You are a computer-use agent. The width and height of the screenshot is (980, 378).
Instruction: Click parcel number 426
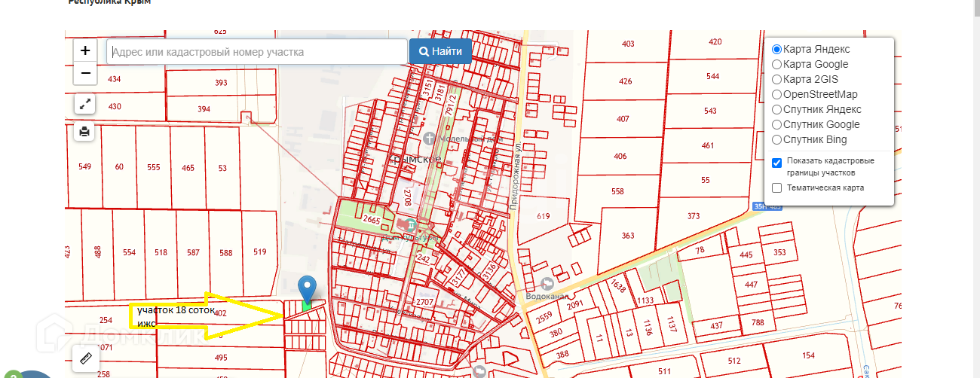pos(625,81)
